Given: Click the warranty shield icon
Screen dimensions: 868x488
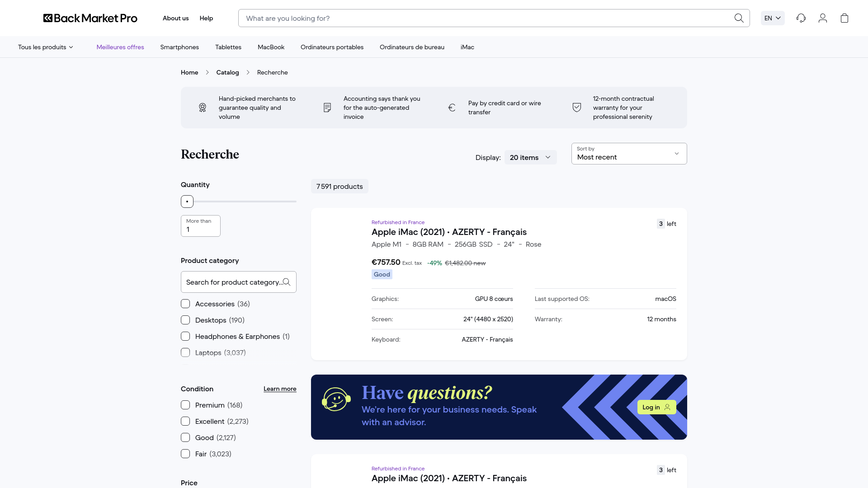Looking at the screenshot, I should [577, 108].
